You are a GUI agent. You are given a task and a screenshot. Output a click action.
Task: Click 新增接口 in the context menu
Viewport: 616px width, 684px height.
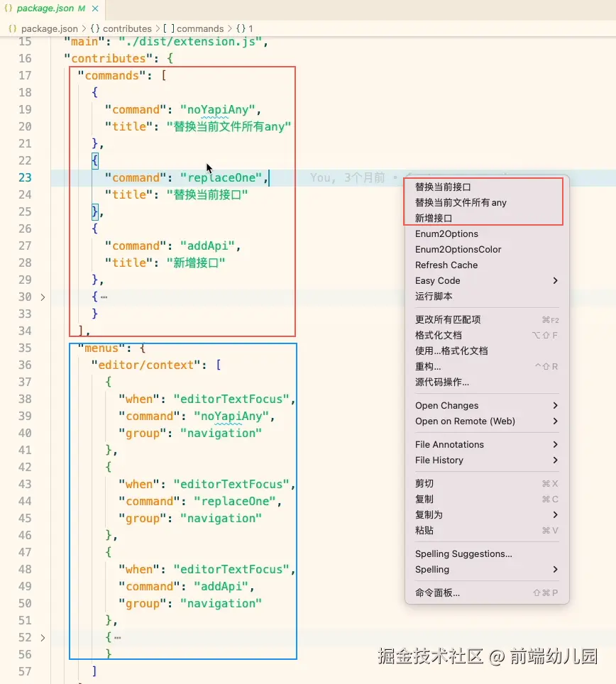(433, 218)
